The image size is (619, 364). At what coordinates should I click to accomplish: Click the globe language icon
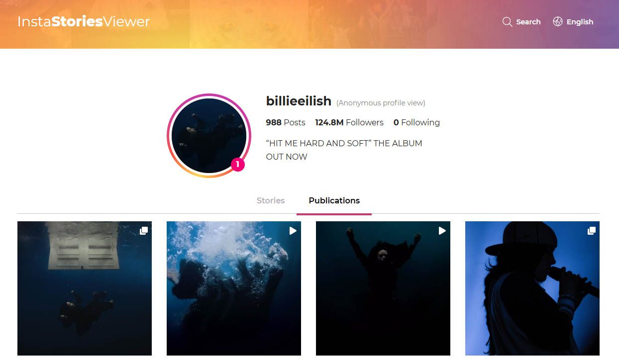557,21
